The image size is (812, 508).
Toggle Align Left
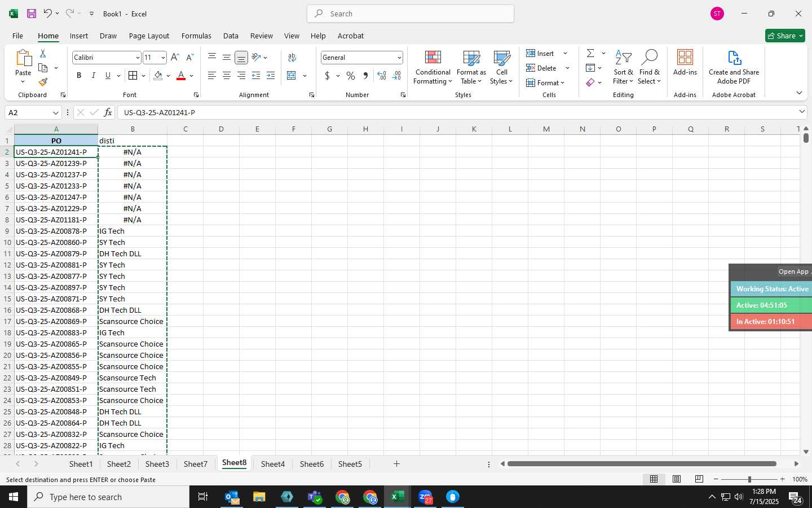point(212,76)
